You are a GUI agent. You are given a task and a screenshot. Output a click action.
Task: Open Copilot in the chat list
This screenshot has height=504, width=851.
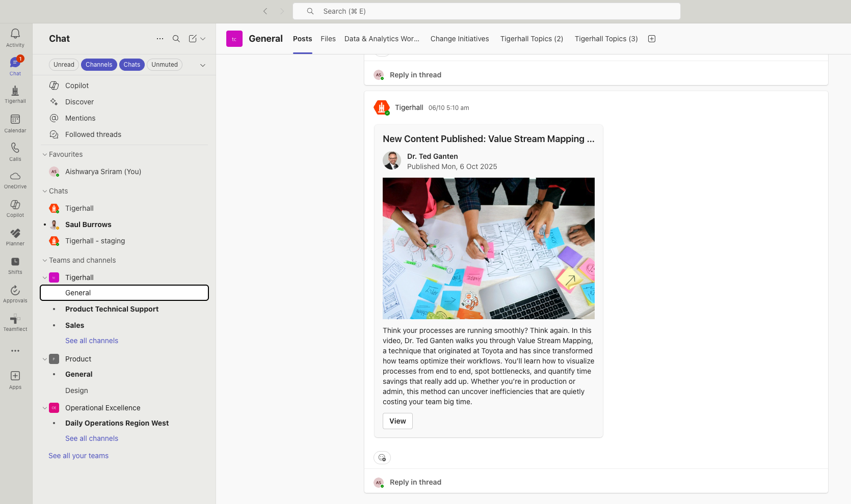(x=124, y=86)
